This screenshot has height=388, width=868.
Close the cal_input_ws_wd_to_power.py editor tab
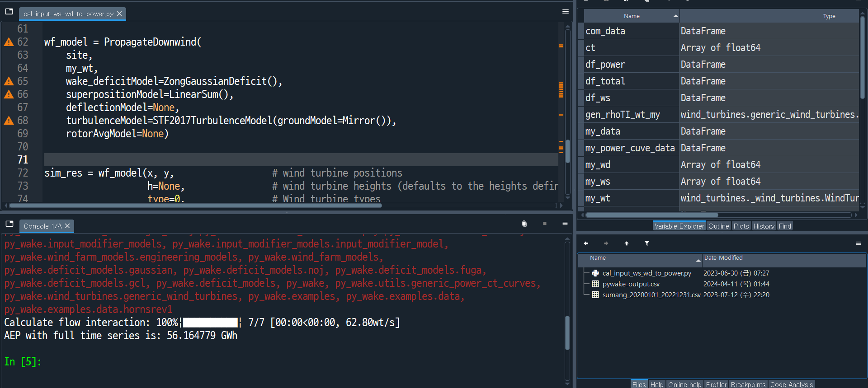pyautogui.click(x=119, y=14)
